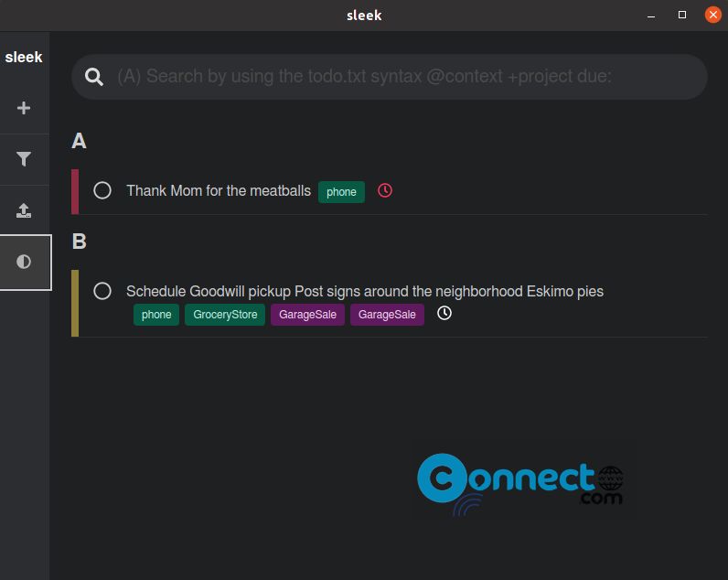The image size is (728, 580).
Task: Click the white clock icon after GarageSale tags
Action: [444, 314]
